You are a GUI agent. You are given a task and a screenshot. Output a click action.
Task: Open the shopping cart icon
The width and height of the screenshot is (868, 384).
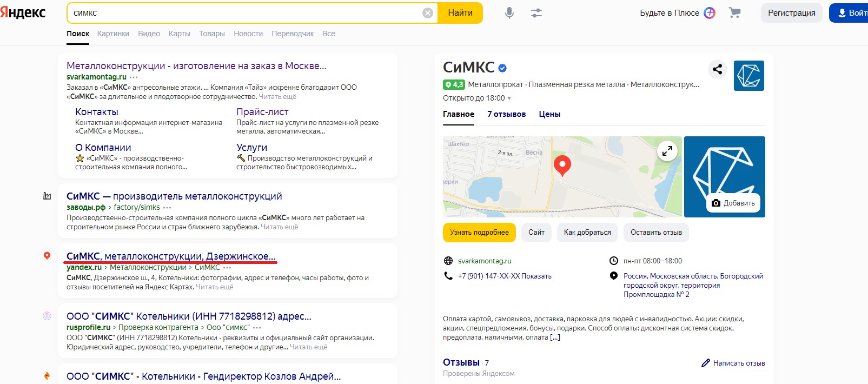coord(734,13)
